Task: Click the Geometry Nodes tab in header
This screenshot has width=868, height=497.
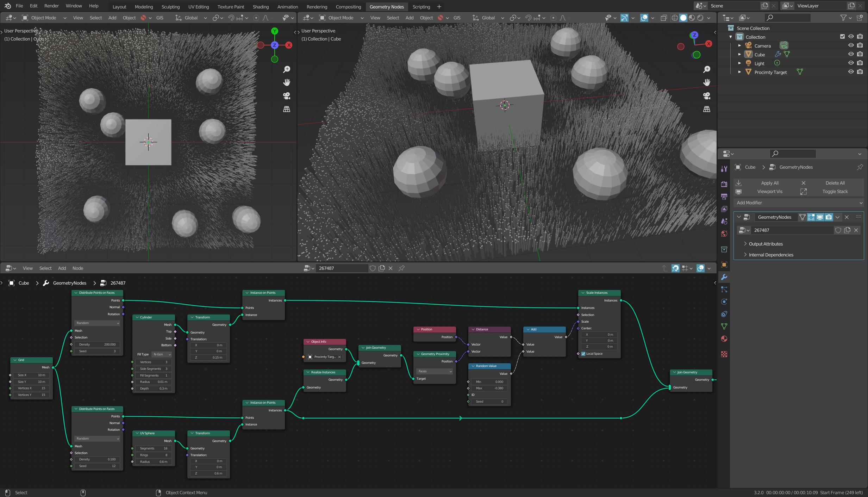Action: 386,7
